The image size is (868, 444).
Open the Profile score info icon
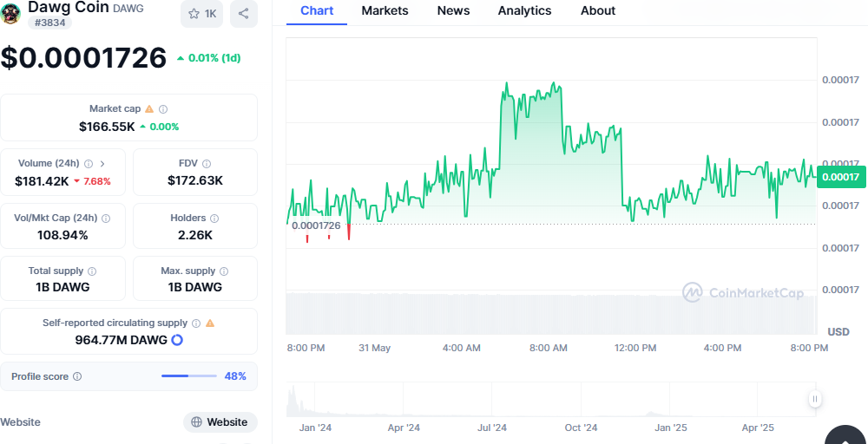click(x=77, y=376)
